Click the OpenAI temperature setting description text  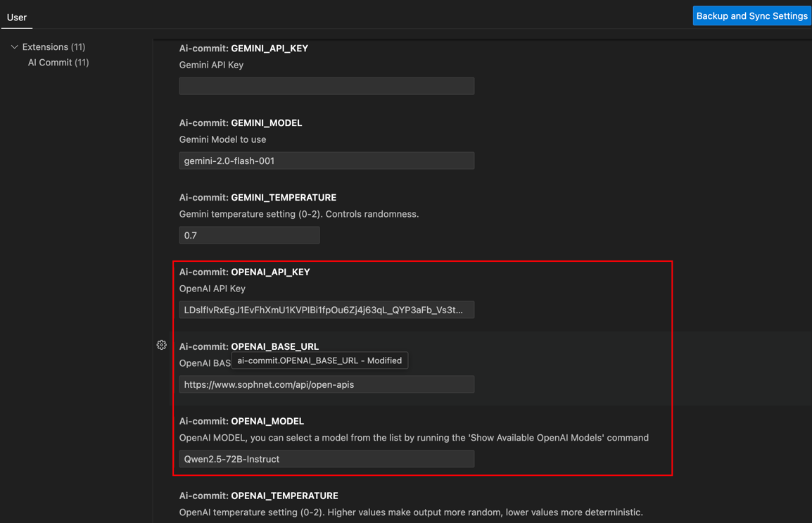pyautogui.click(x=411, y=512)
